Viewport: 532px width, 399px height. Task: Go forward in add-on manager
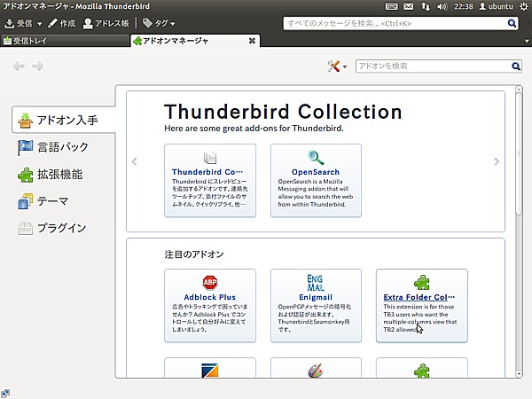click(37, 66)
